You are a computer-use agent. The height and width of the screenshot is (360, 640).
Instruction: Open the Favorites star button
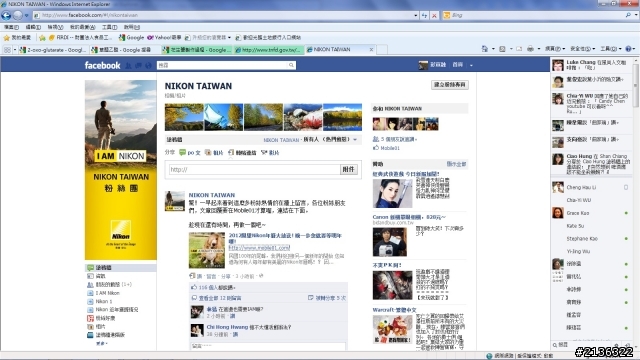tap(17, 38)
